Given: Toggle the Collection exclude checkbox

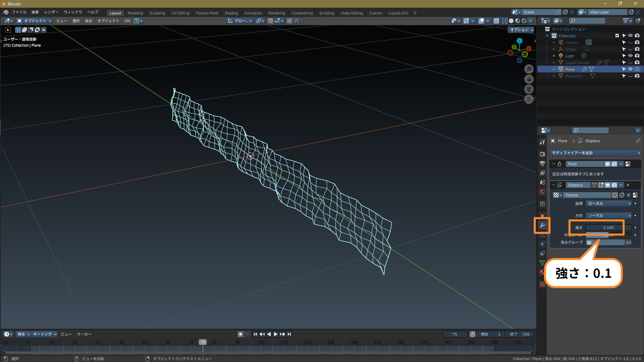Looking at the screenshot, I should pos(617,36).
